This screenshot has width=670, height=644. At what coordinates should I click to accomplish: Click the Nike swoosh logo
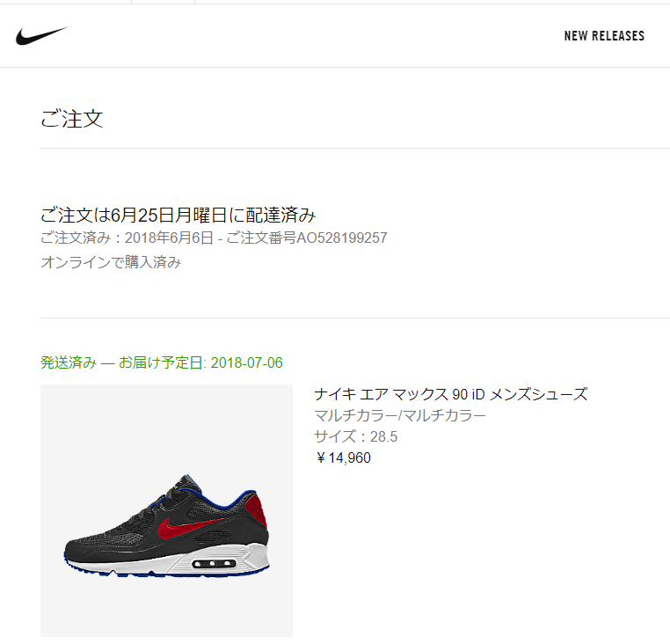(x=41, y=36)
